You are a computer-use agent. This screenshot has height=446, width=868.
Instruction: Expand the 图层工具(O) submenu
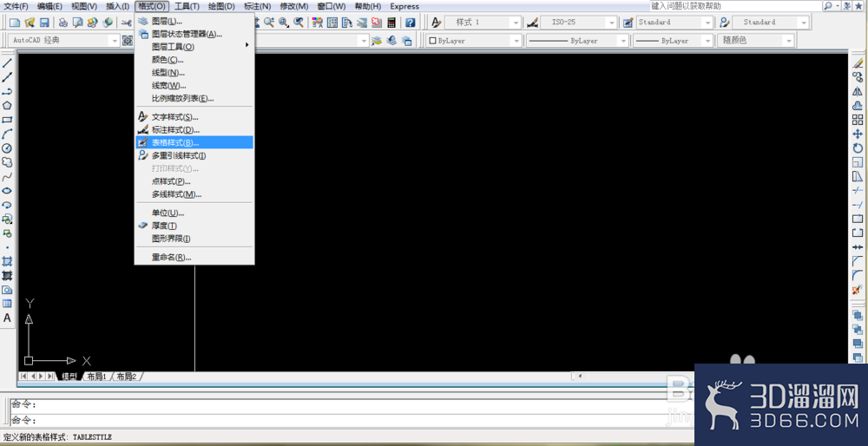point(194,47)
